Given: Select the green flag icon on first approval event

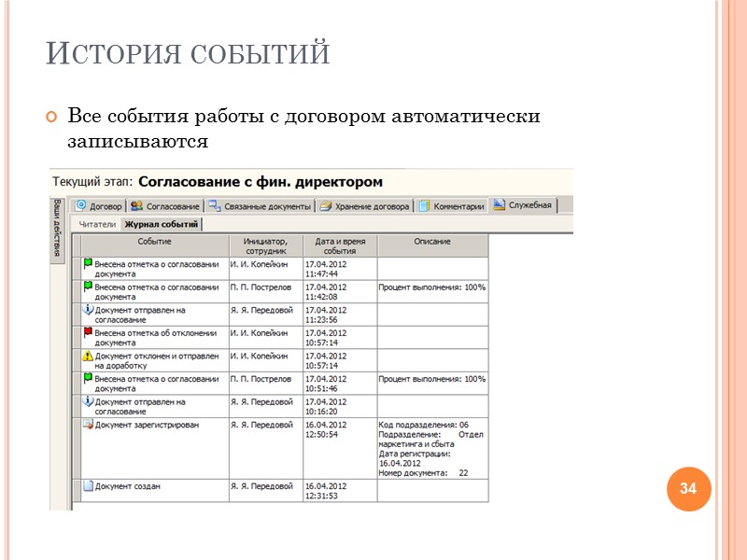Looking at the screenshot, I should click(x=88, y=263).
